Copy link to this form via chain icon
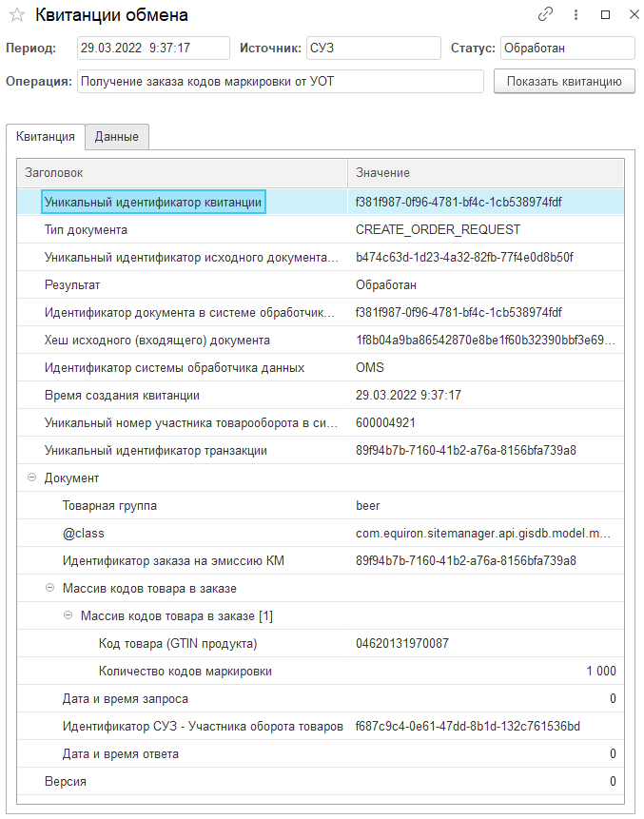The width and height of the screenshot is (644, 819). point(545,15)
